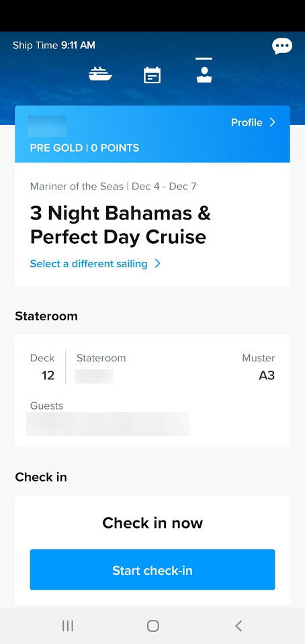This screenshot has height=644, width=305.
Task: Tap Muster station A3
Action: [259, 367]
